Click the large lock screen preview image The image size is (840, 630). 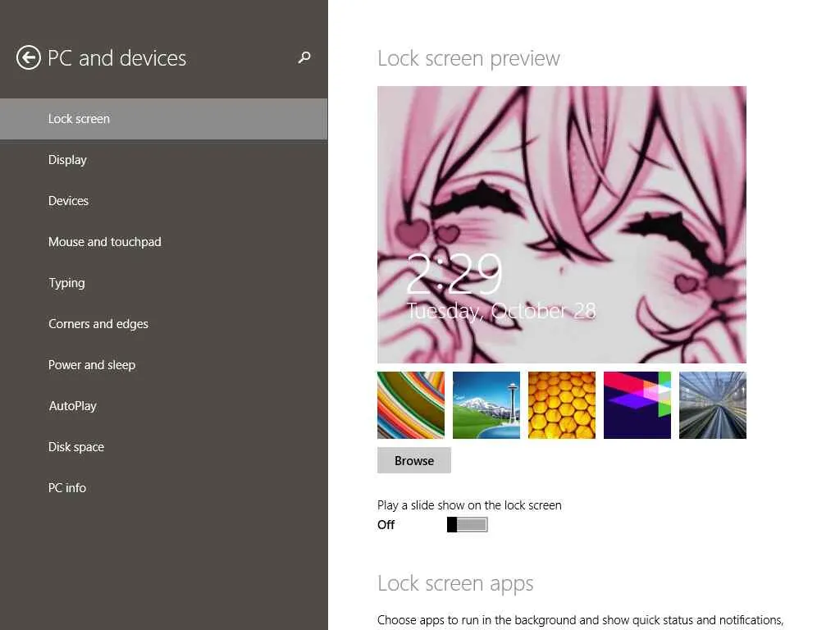562,225
